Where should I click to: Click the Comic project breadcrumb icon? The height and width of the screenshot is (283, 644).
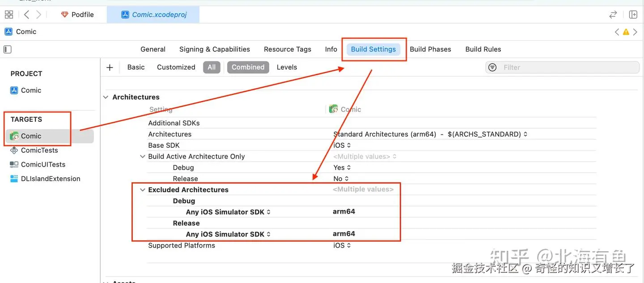pyautogui.click(x=8, y=31)
